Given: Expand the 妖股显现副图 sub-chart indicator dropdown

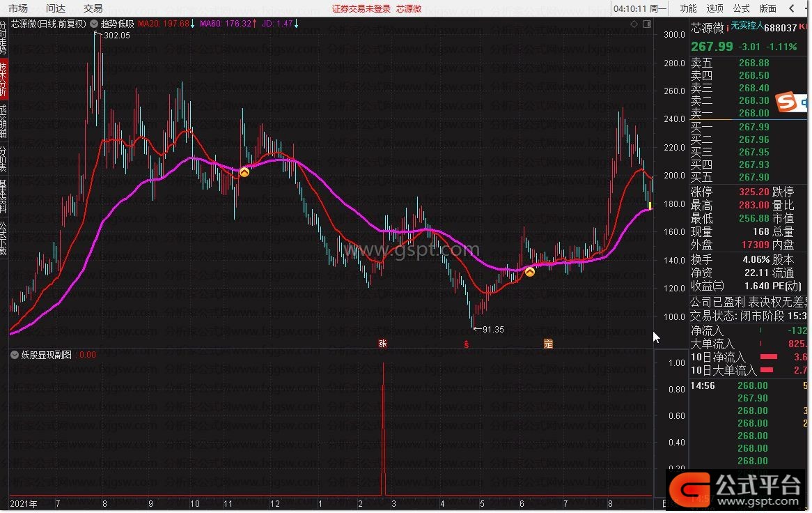Looking at the screenshot, I should (15, 355).
